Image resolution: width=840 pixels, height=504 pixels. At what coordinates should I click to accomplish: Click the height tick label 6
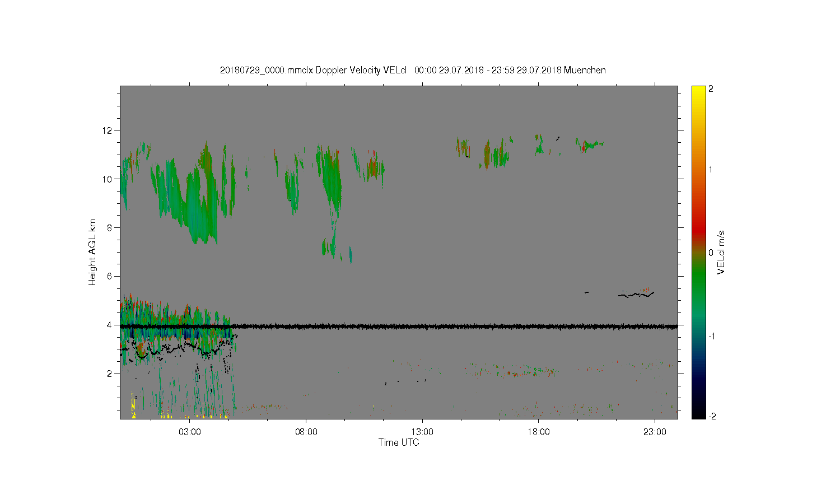[x=109, y=276]
